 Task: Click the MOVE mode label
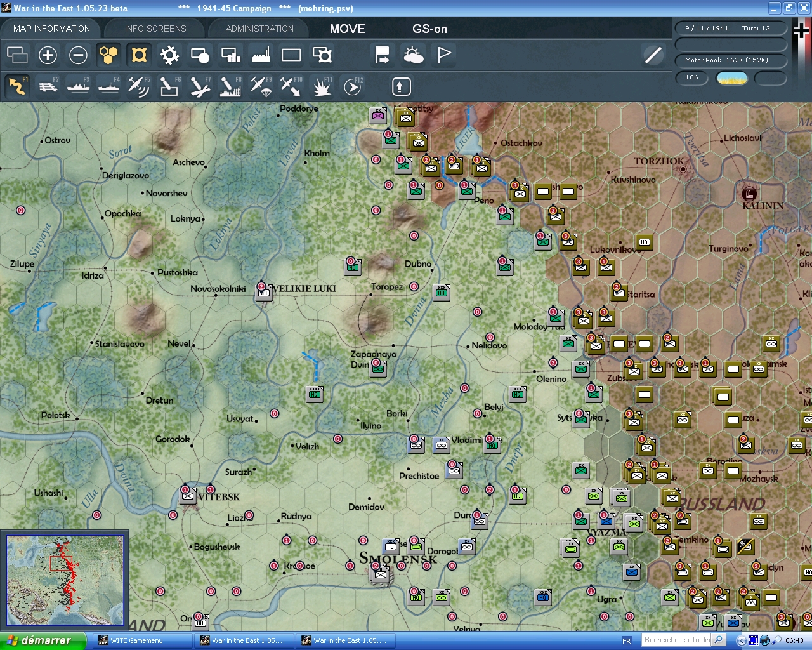(x=347, y=29)
